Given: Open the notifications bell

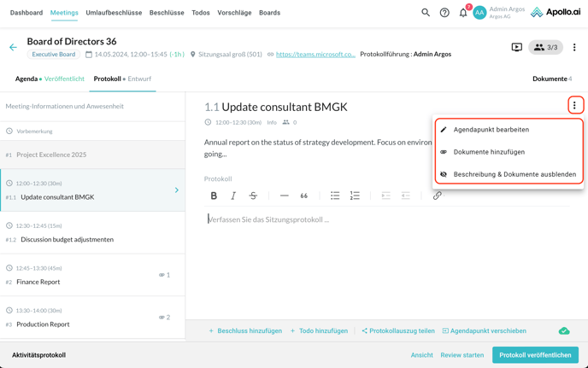Looking at the screenshot, I should pos(463,13).
